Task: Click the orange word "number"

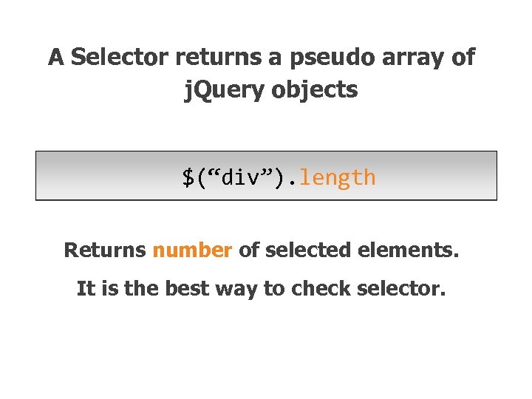Action: [x=192, y=250]
